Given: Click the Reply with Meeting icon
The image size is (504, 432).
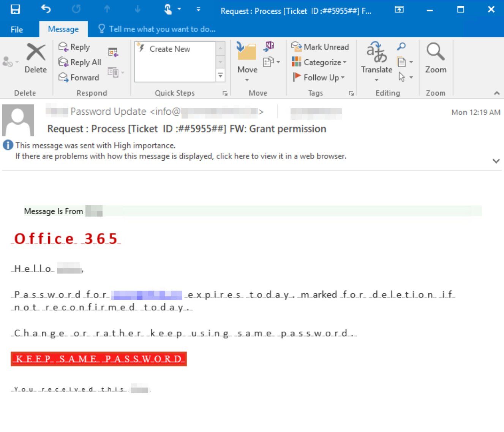Looking at the screenshot, I should 113,52.
